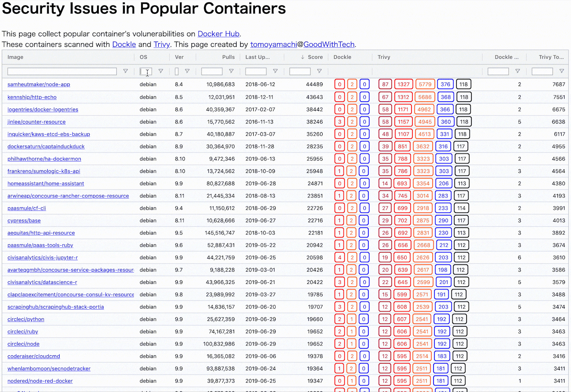The width and height of the screenshot is (571, 392).
Task: Click the red badge 851 in dockersaturn row
Action: (403, 146)
